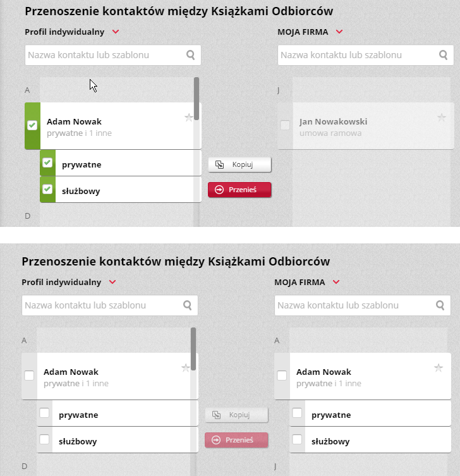This screenshot has width=460, height=476.
Task: Star Jan Nowakowski as a favorite
Action: (442, 118)
